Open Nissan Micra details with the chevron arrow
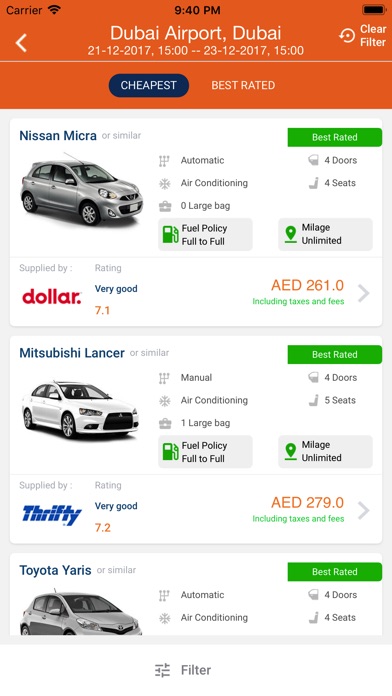The height and width of the screenshot is (696, 392). [364, 293]
